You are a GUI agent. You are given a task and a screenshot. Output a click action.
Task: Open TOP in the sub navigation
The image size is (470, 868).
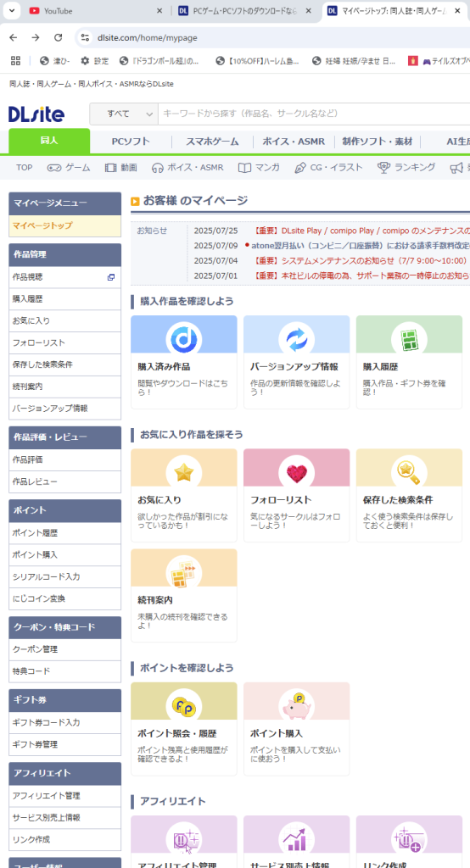pos(24,167)
